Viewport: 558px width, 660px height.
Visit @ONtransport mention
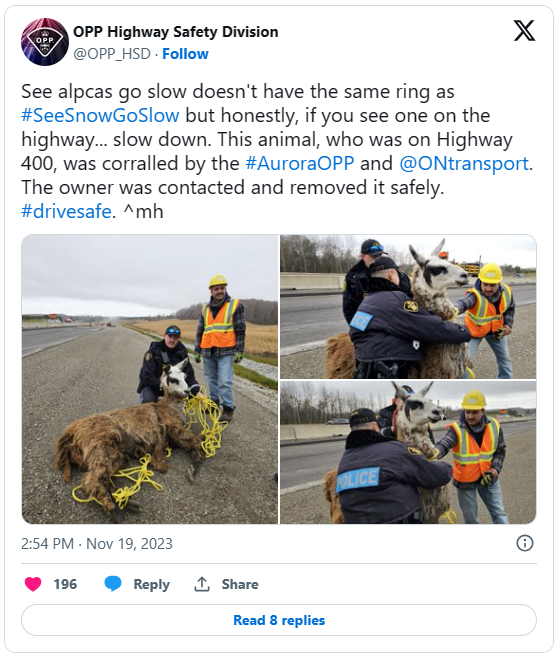tap(464, 163)
